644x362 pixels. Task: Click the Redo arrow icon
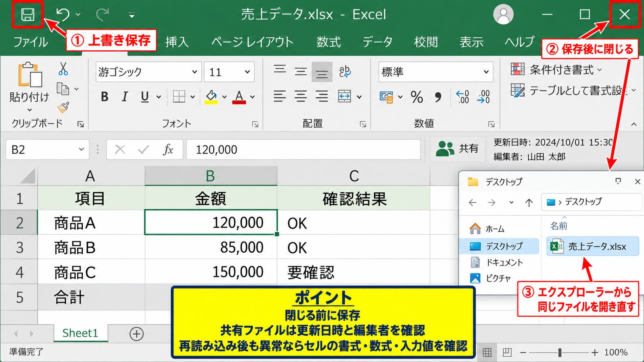[x=102, y=15]
